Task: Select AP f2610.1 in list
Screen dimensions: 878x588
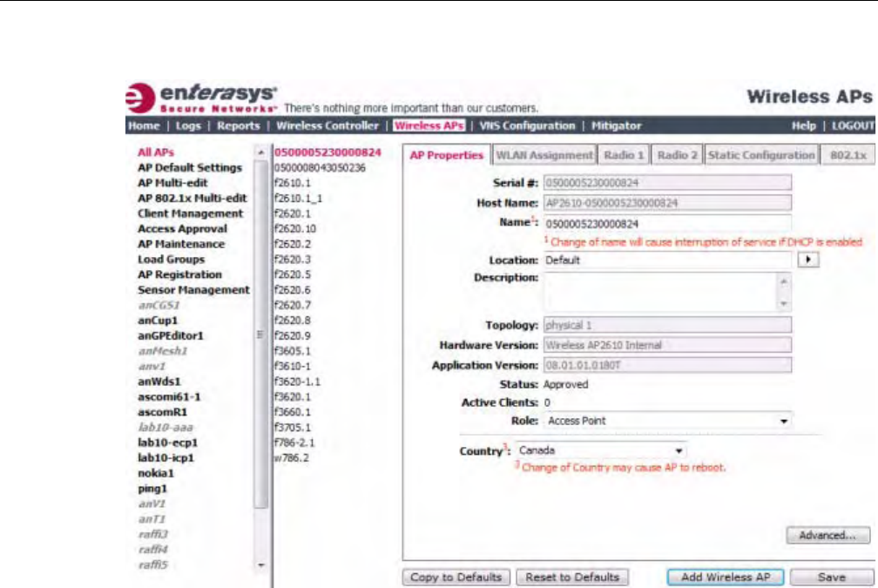Action: 293,183
